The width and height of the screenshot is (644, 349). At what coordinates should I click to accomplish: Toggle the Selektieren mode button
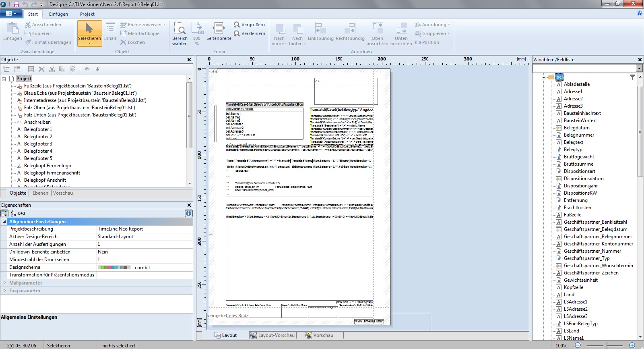tap(89, 33)
